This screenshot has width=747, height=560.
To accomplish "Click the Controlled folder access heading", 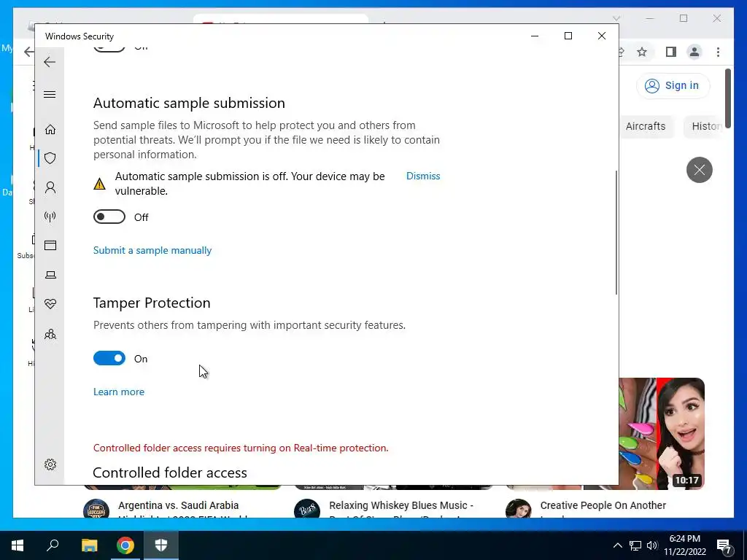I will (x=170, y=472).
